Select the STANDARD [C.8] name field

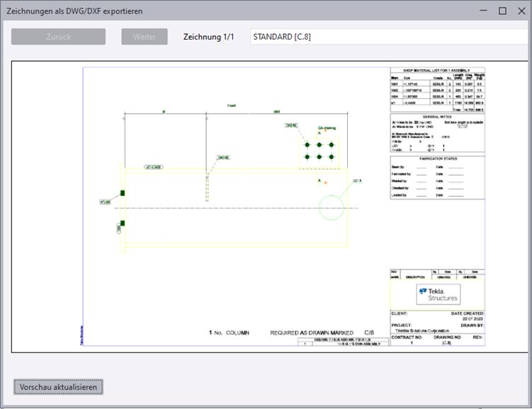(x=390, y=37)
